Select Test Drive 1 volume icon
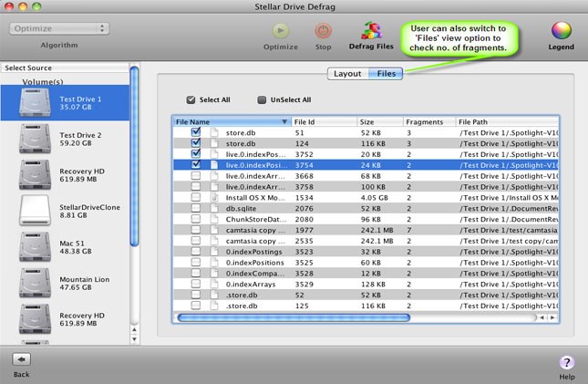588x384 pixels. [x=35, y=102]
